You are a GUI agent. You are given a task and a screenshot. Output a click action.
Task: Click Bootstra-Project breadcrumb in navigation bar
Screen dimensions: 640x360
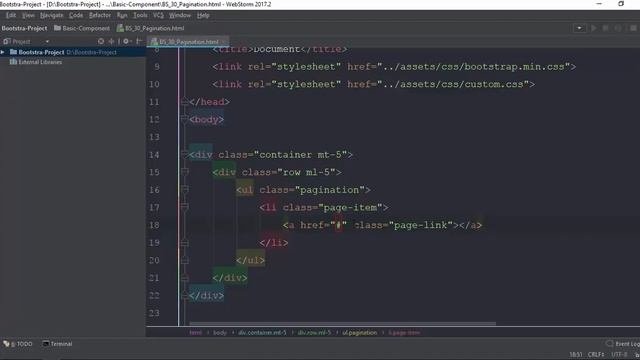(x=24, y=28)
